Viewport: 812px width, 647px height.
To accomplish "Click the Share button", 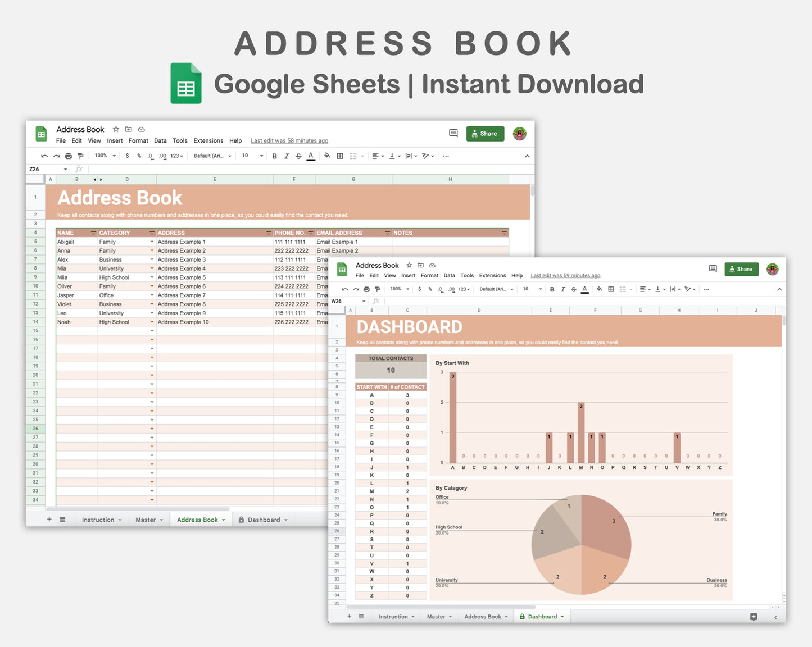I will click(x=484, y=133).
